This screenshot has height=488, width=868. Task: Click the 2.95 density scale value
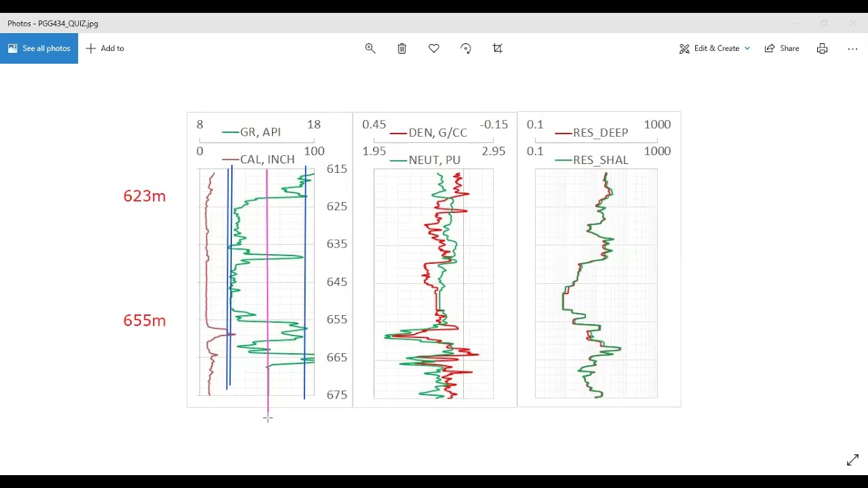(494, 151)
